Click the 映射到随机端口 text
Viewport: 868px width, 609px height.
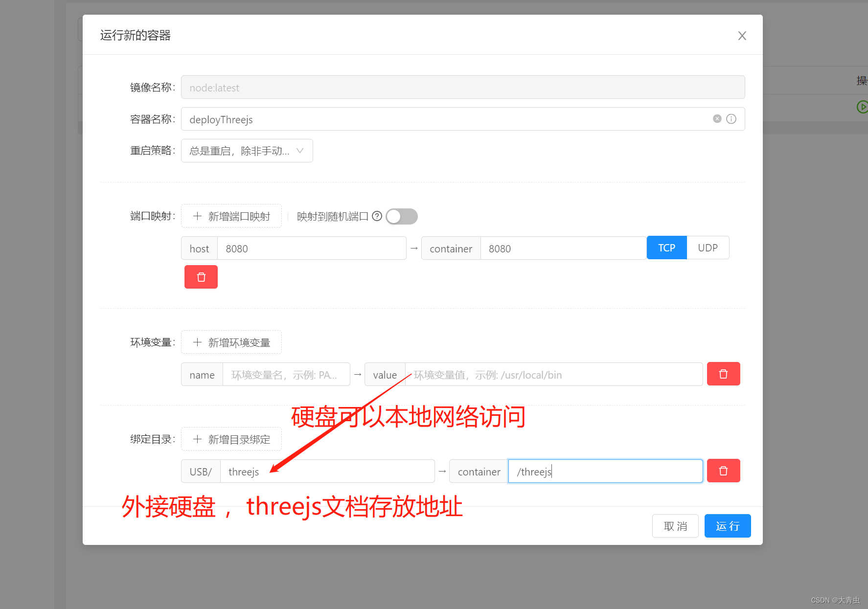(333, 216)
